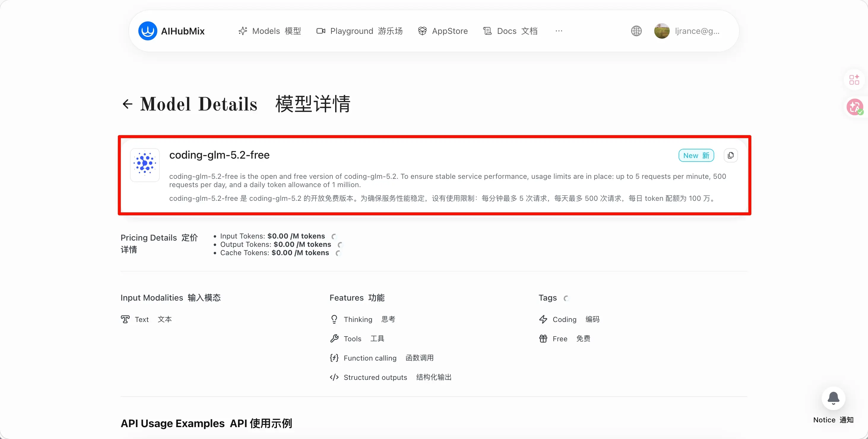Click the New 新 badge

696,155
